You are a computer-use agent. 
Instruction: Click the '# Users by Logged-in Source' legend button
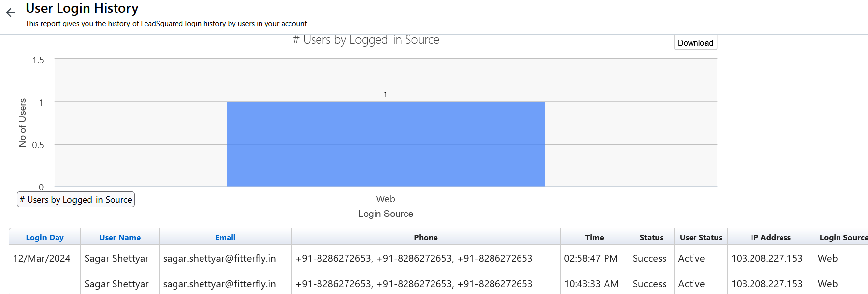click(76, 200)
